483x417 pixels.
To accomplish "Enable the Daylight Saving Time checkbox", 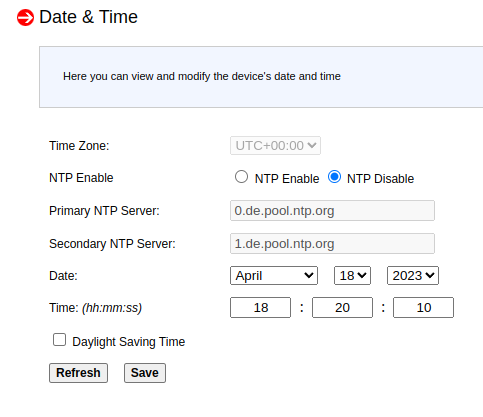I will 59,340.
